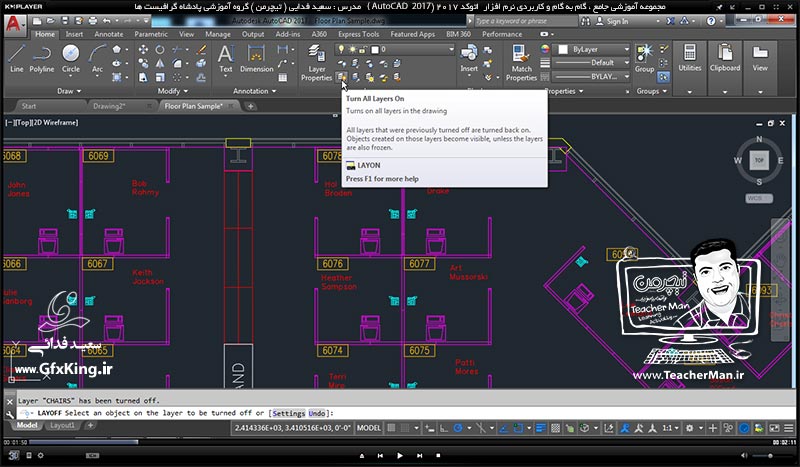The image size is (800, 467).
Task: Click the Erase tool icon
Action: click(x=201, y=50)
